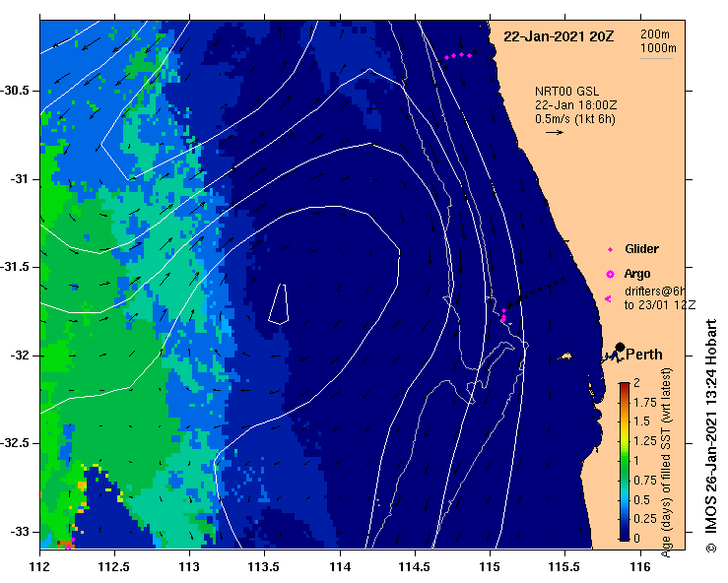Screen dimensions: 728x583
Task: Click the small closed white contour near 113.6E
Action: pyautogui.click(x=279, y=304)
